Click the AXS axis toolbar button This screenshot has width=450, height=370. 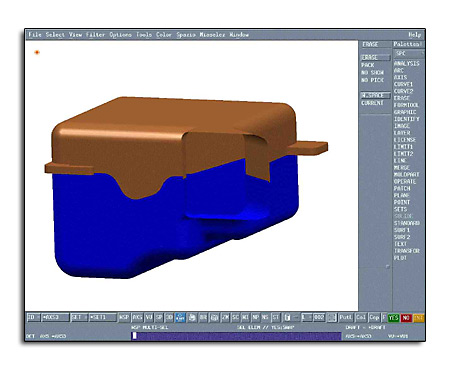137,317
